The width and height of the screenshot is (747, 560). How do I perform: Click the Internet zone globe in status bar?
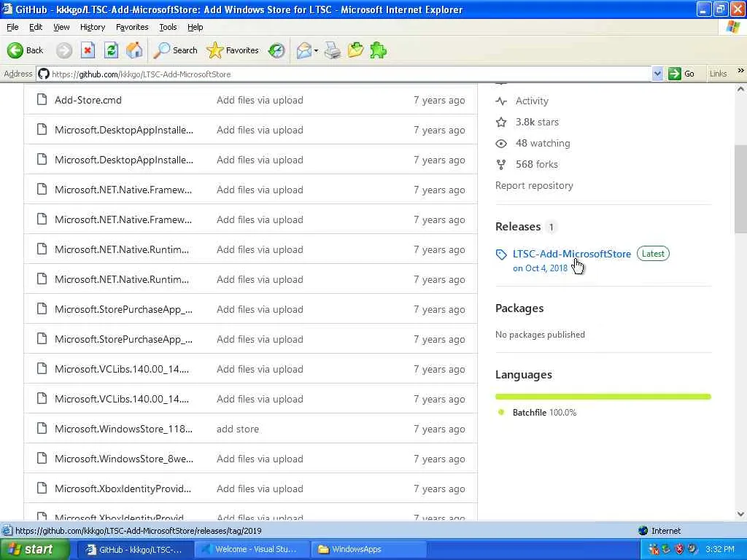click(643, 531)
